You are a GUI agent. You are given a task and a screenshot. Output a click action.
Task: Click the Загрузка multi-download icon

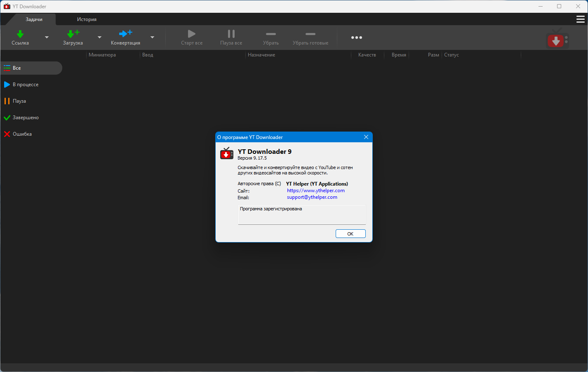point(73,34)
